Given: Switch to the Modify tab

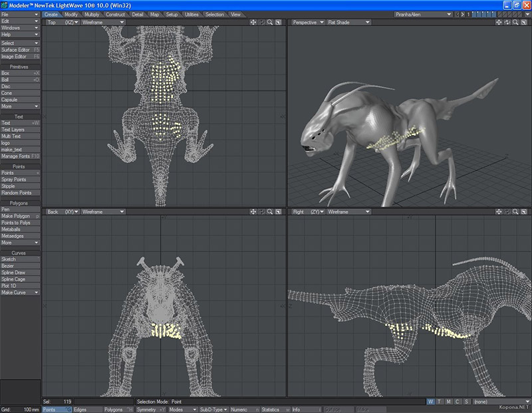Looking at the screenshot, I should coord(71,14).
